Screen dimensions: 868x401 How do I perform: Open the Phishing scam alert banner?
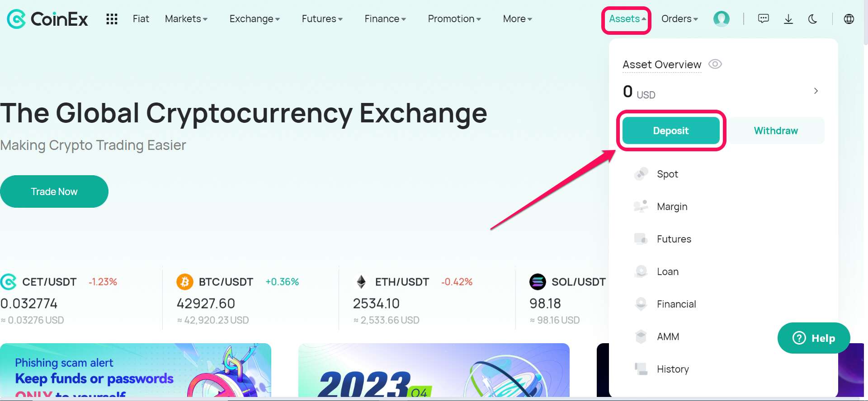pyautogui.click(x=136, y=370)
